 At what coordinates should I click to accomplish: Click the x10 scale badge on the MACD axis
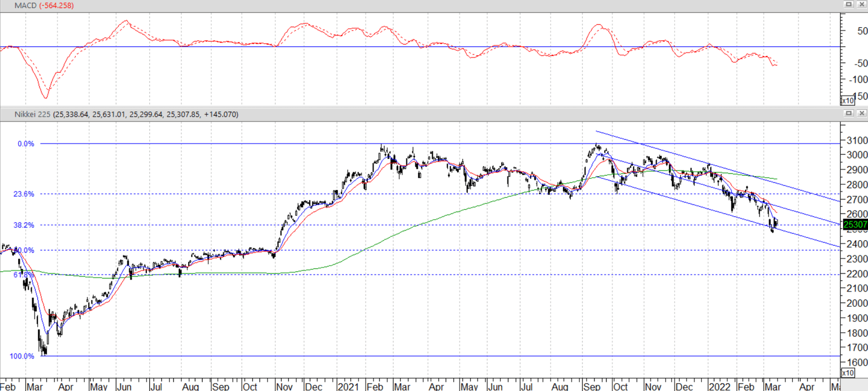[848, 100]
